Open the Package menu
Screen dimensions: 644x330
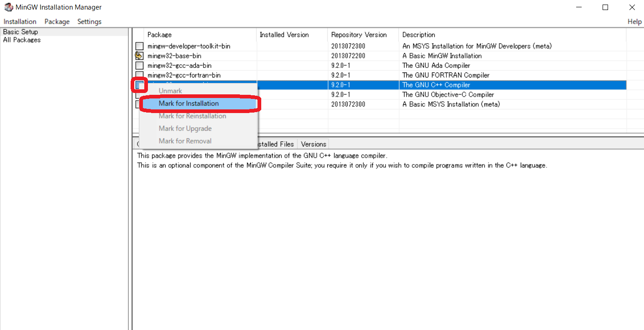[57, 21]
